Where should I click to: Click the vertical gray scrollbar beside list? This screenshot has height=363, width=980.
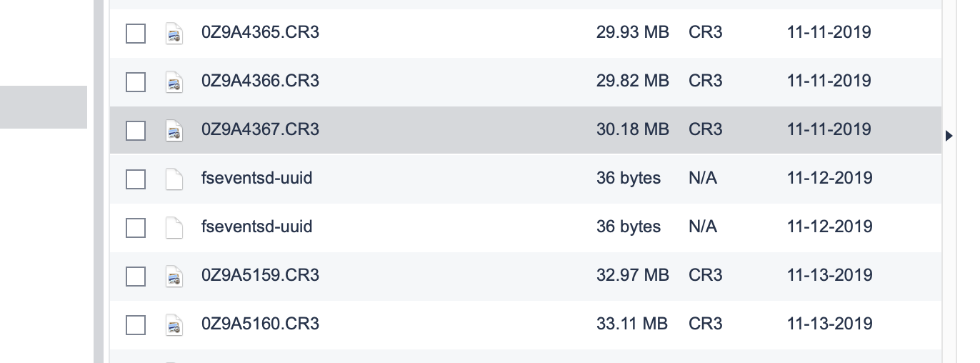pyautogui.click(x=99, y=181)
